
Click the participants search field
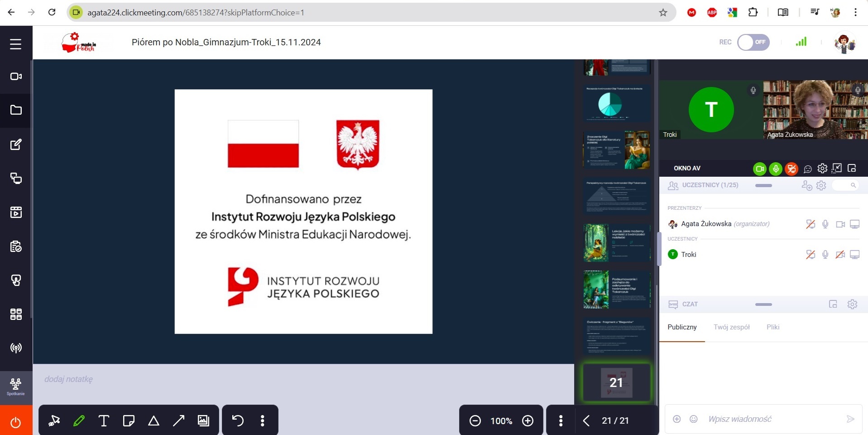[845, 185]
